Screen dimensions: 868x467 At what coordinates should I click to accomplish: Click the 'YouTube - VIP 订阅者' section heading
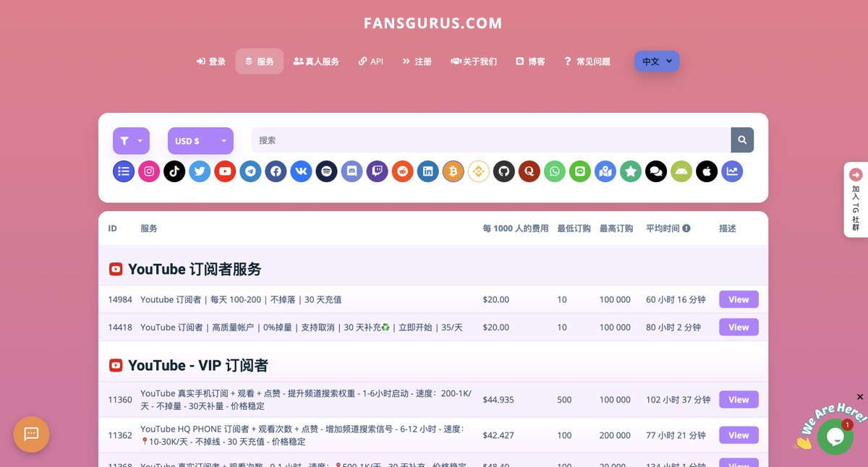pyautogui.click(x=198, y=365)
